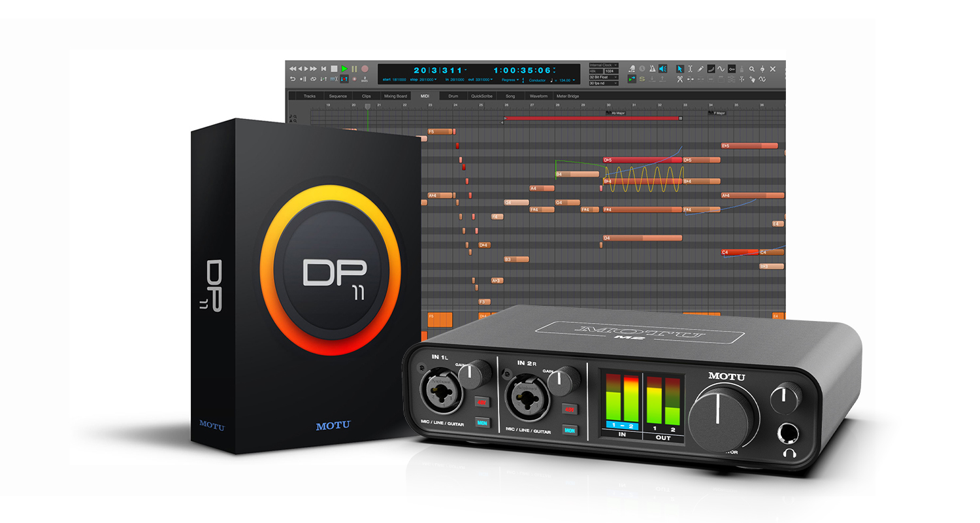
Task: Select the Pointer arrow tool
Action: click(680, 69)
